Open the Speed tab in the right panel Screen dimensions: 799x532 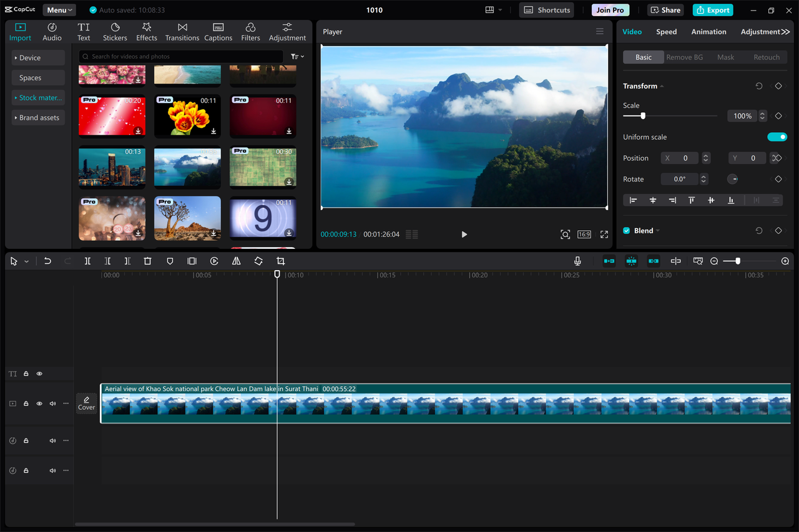(x=666, y=31)
